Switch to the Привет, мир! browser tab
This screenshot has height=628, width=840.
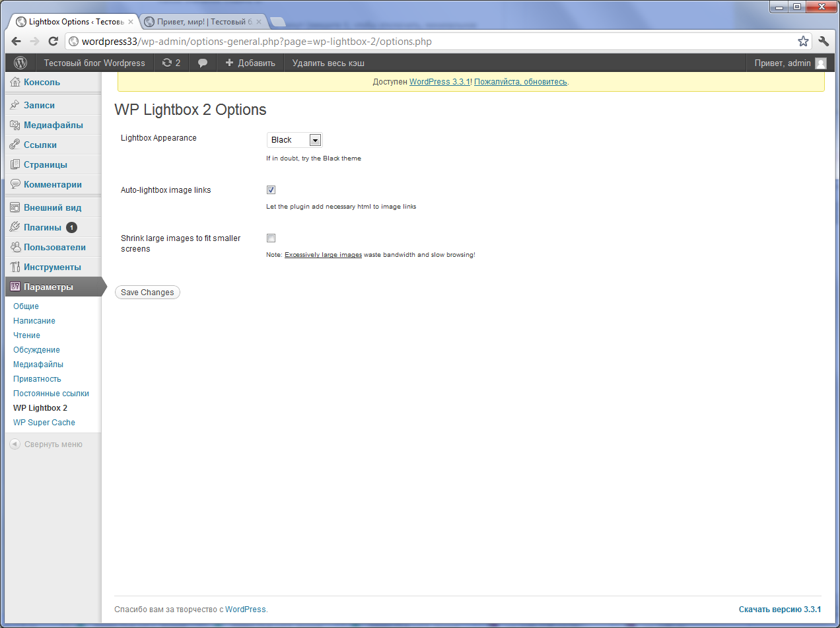pos(205,22)
